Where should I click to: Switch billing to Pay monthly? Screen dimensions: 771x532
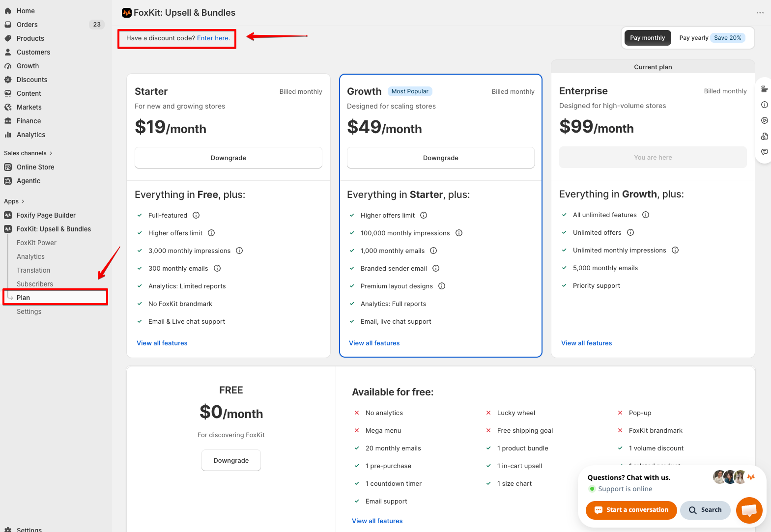tap(647, 38)
